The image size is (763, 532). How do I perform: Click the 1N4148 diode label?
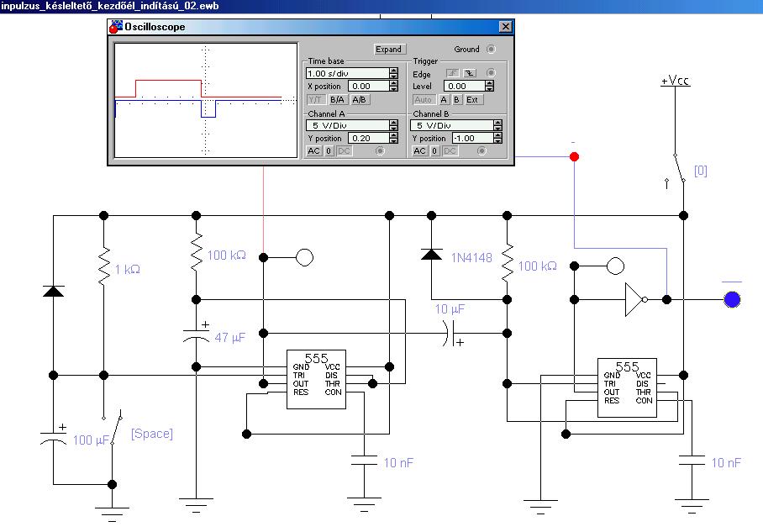click(471, 257)
